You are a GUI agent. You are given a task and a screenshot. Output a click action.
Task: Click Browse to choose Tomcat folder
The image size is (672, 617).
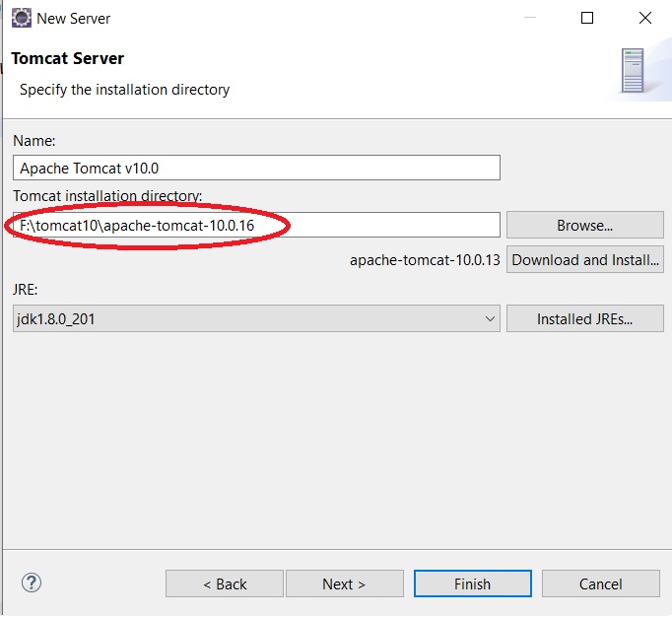tap(585, 225)
